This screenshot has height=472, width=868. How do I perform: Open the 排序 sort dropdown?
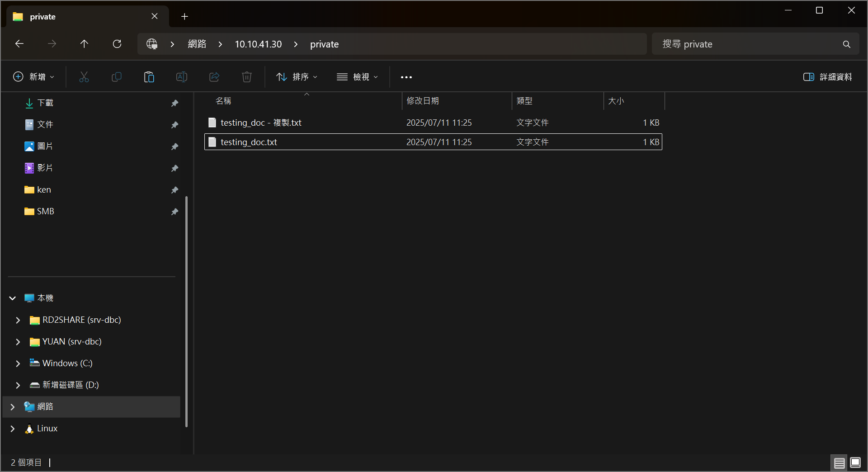297,77
